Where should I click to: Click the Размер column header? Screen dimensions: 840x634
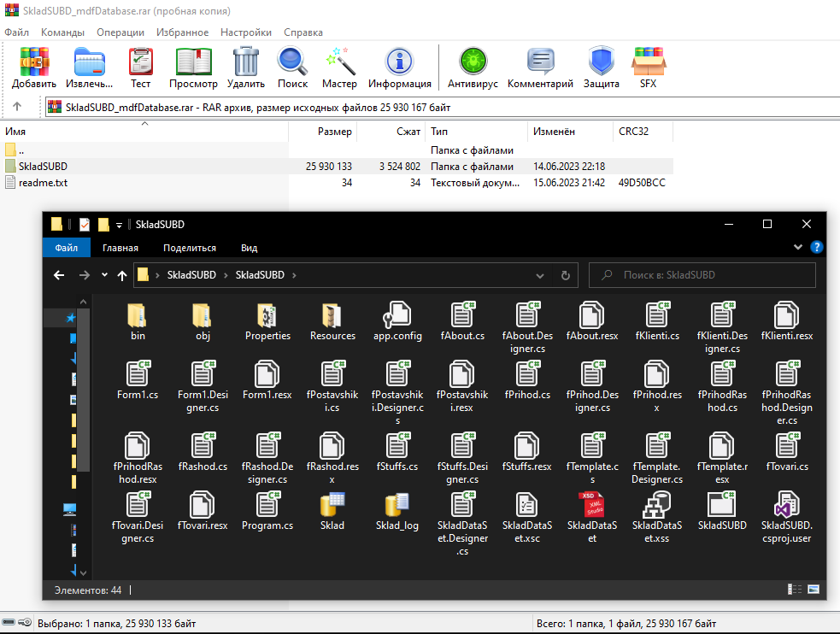(x=334, y=132)
